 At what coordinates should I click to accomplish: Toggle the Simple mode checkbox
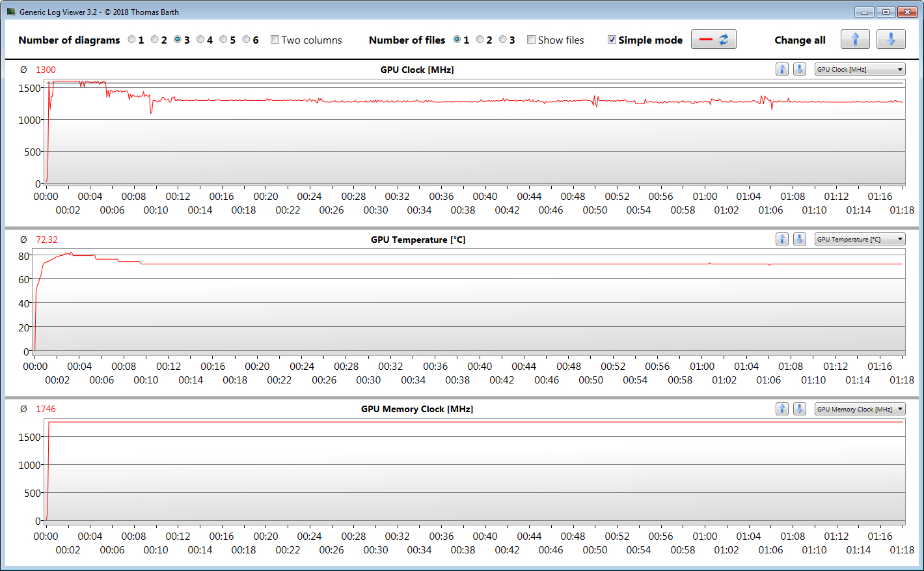612,40
